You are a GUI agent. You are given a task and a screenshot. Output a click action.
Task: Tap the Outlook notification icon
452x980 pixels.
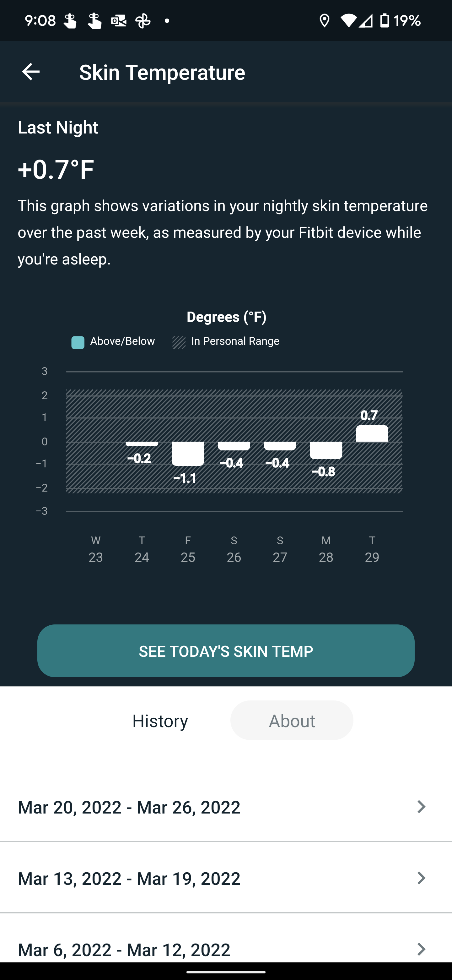pos(119,20)
